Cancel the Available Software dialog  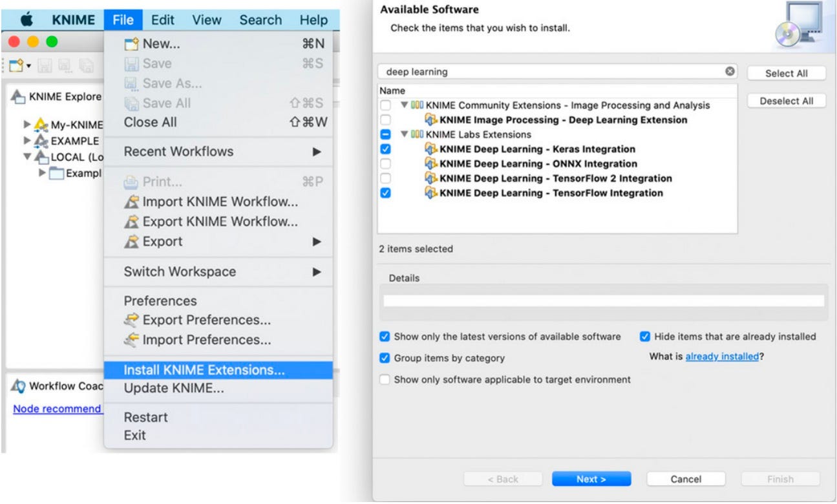[686, 479]
